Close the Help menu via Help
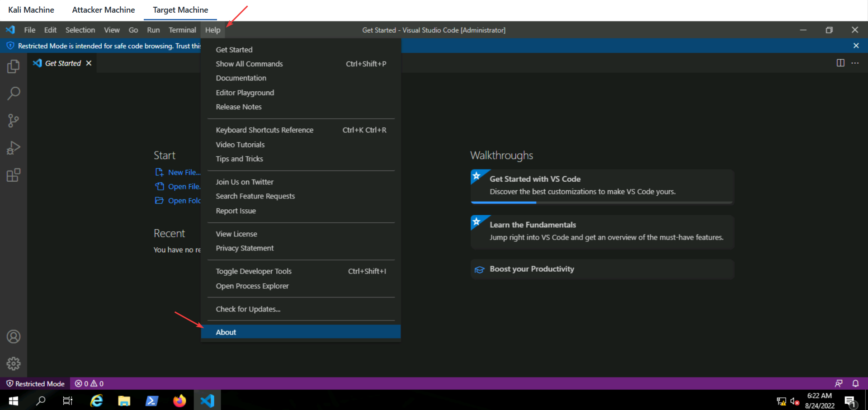Image resolution: width=868 pixels, height=410 pixels. [x=212, y=30]
